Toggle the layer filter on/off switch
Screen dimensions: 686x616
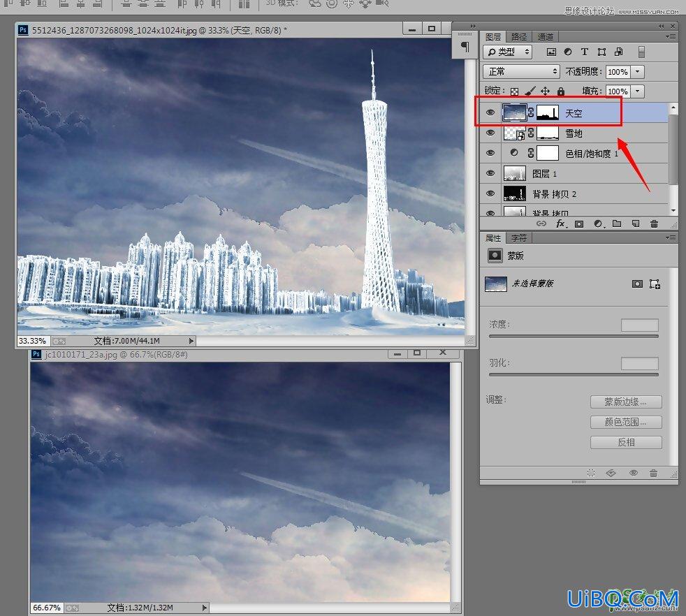[x=641, y=52]
